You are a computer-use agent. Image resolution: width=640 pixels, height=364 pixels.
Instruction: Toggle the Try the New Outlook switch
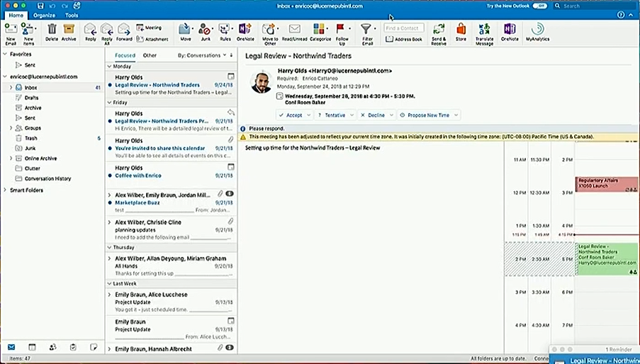[539, 6]
